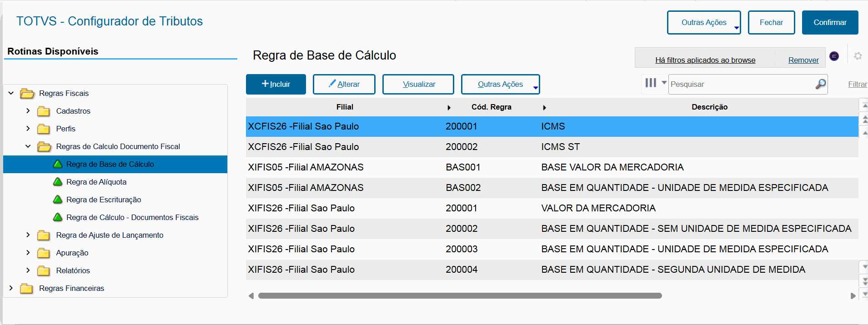868x325 pixels.
Task: Sort by the Cód. Regra column header
Action: point(491,107)
